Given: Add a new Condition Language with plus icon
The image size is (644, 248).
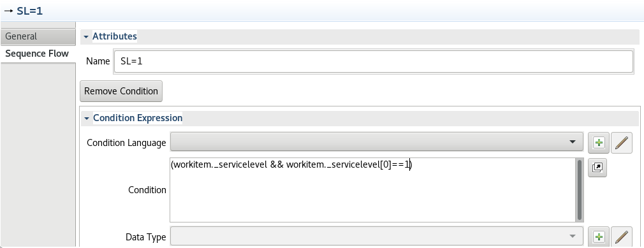Looking at the screenshot, I should [599, 143].
